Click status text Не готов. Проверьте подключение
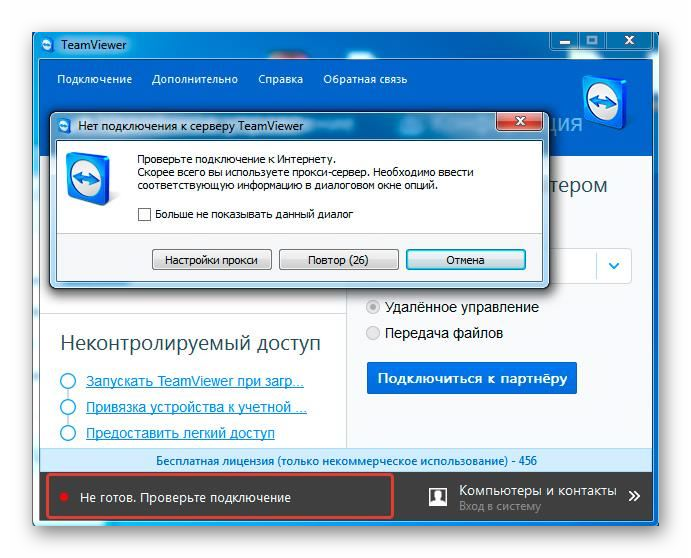Viewport: 691px width, 558px height. 185,498
